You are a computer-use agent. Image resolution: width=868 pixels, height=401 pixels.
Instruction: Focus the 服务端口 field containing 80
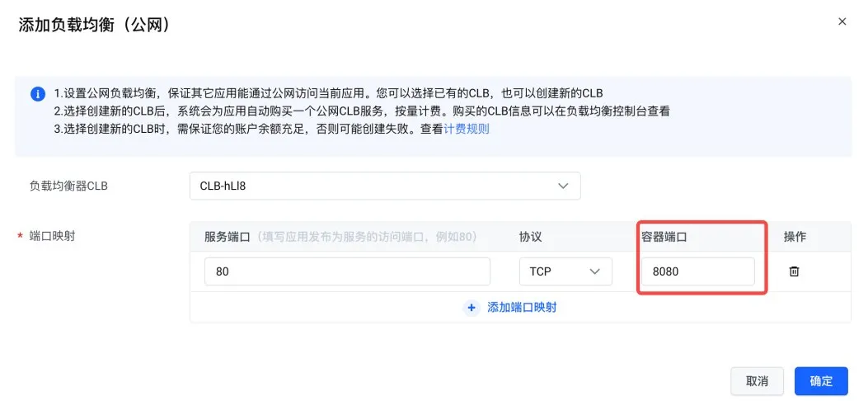point(347,271)
